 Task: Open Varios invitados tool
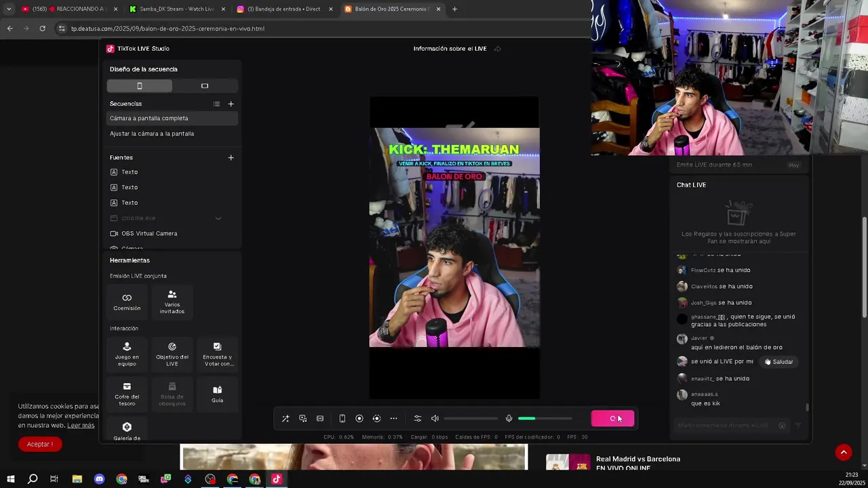(172, 302)
